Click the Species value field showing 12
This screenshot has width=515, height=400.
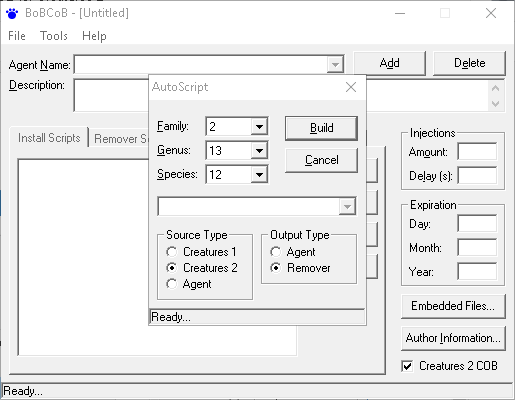coord(229,174)
